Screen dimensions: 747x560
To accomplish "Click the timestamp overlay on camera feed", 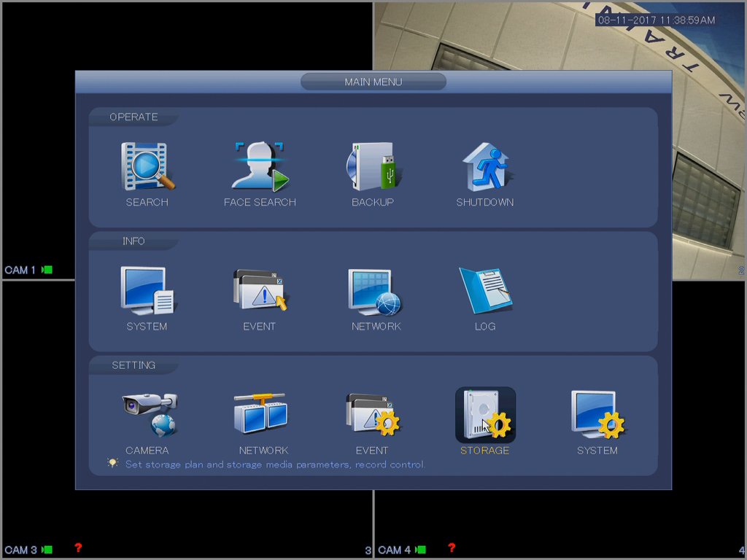I will pyautogui.click(x=656, y=20).
